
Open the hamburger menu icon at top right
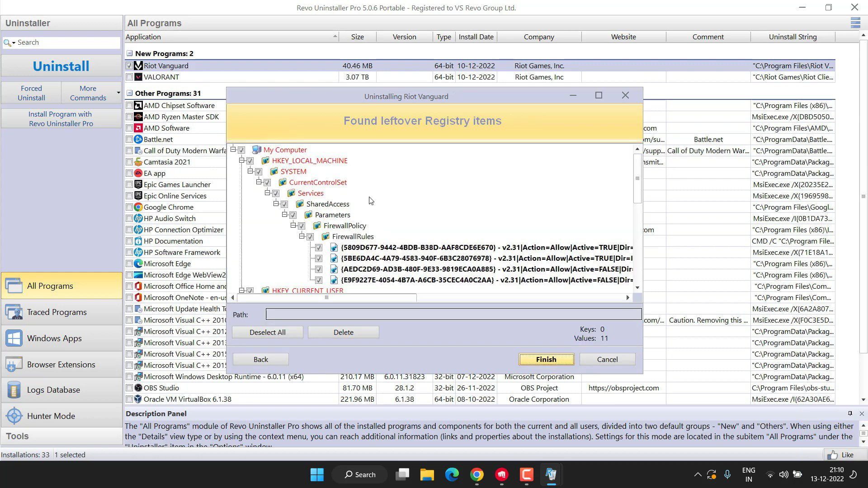855,23
